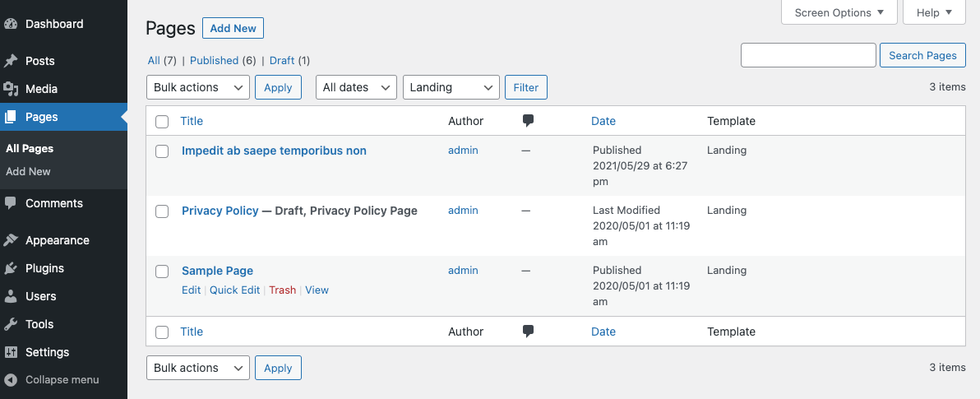Show All pages filter link
The width and height of the screenshot is (980, 399).
click(154, 61)
